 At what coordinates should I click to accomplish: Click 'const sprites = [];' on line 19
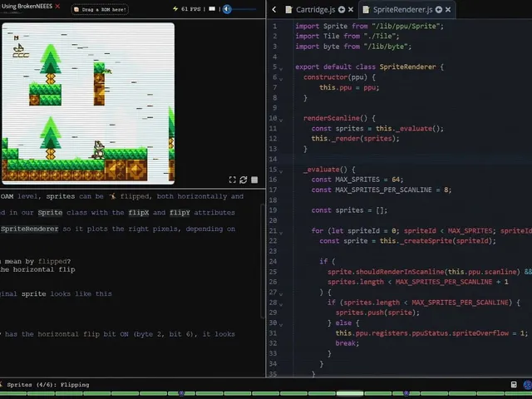click(349, 210)
